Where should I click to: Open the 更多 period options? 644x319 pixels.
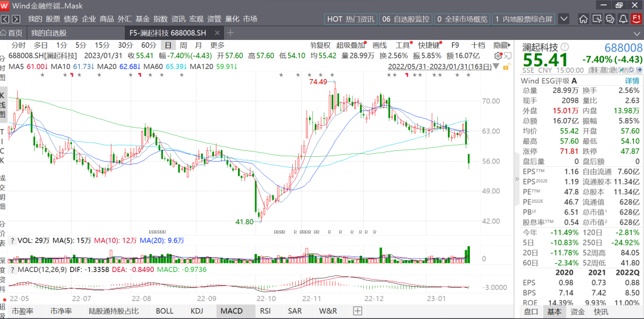coord(218,45)
